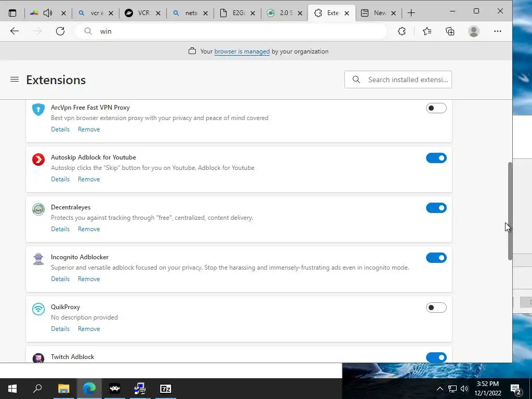
Task: Open the Extensions puzzle toolbar icon
Action: [x=402, y=31]
